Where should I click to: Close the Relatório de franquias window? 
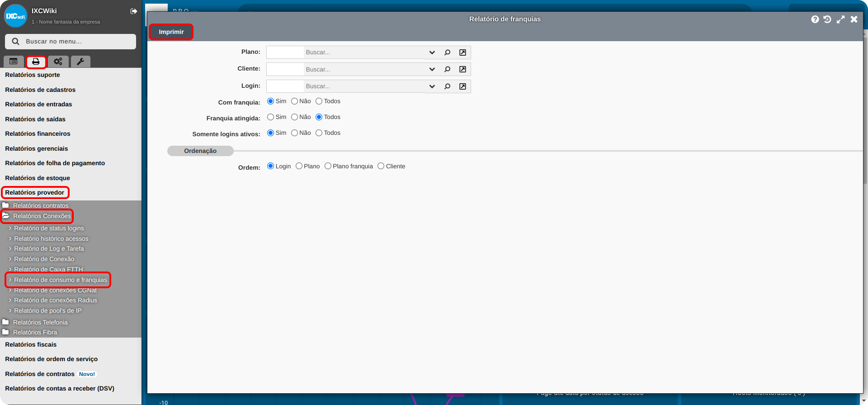(x=854, y=19)
